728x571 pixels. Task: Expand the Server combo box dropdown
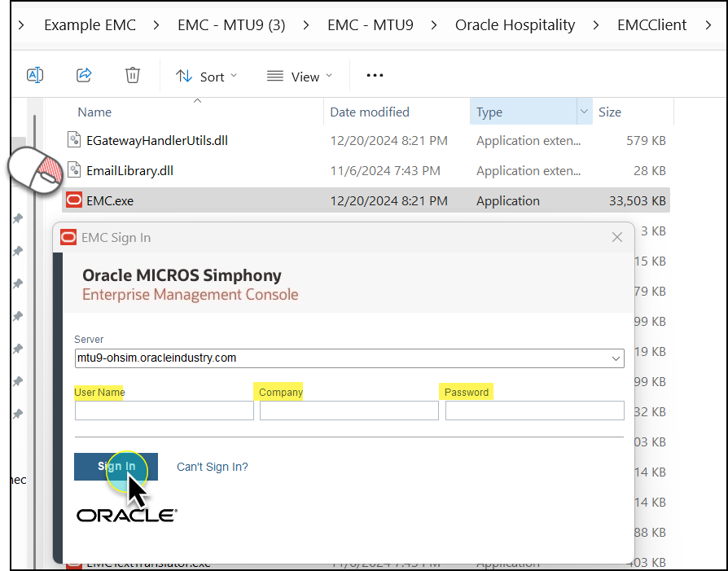616,358
